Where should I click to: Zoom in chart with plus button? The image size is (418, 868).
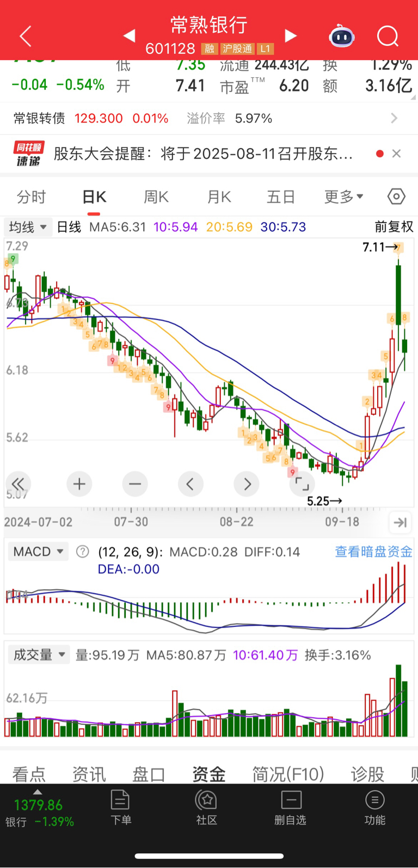coord(79,484)
